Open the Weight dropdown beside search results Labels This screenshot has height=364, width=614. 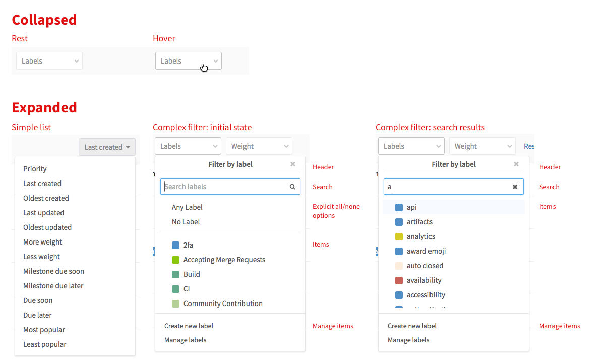[482, 146]
